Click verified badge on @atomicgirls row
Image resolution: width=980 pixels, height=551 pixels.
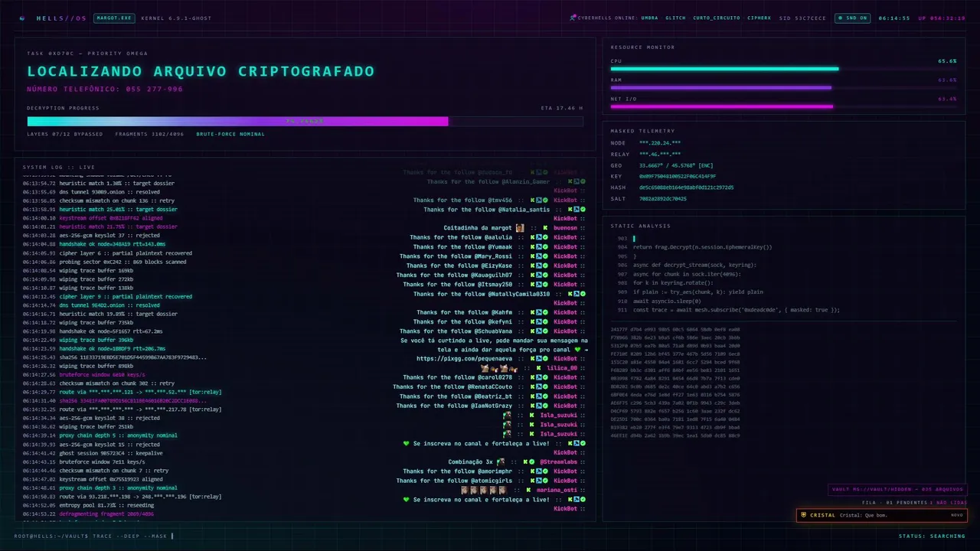(546, 481)
